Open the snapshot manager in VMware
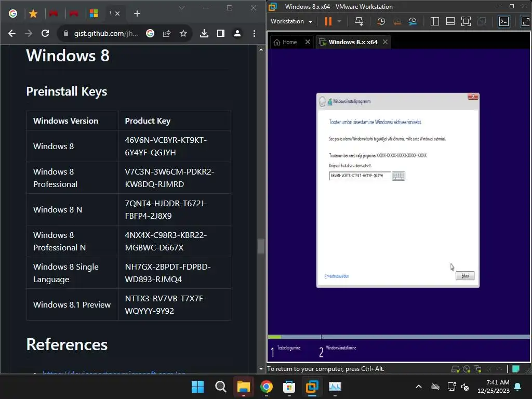 [x=413, y=21]
